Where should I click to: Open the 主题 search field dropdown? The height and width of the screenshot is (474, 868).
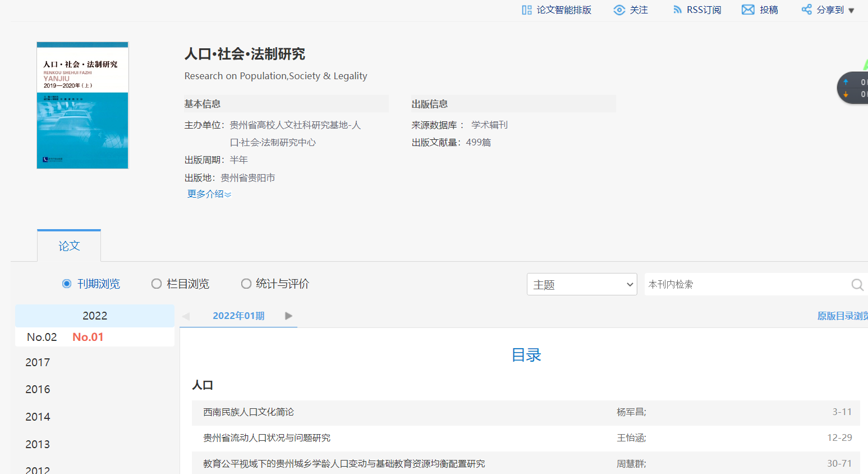581,285
